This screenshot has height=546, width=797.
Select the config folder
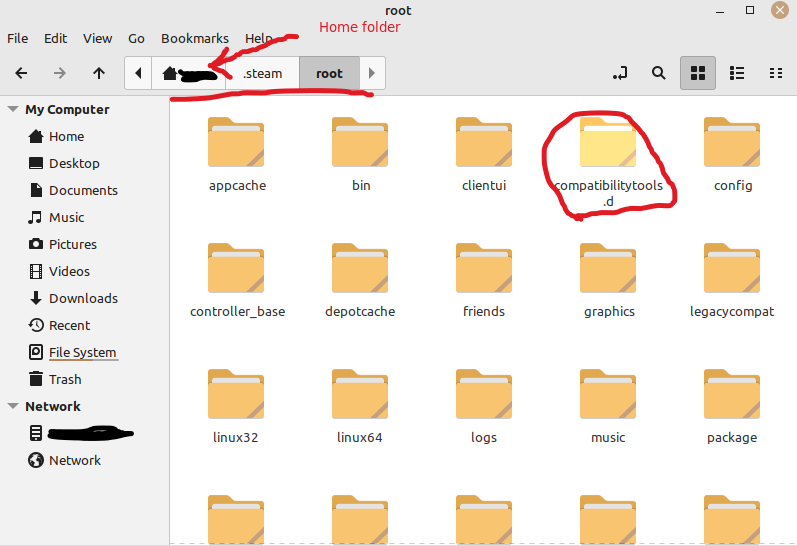[x=732, y=155]
